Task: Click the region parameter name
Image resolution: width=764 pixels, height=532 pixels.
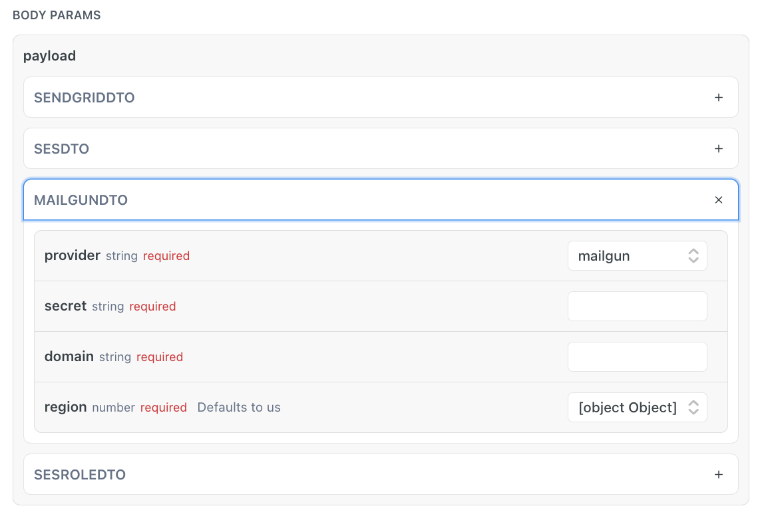Action: pyautogui.click(x=66, y=407)
